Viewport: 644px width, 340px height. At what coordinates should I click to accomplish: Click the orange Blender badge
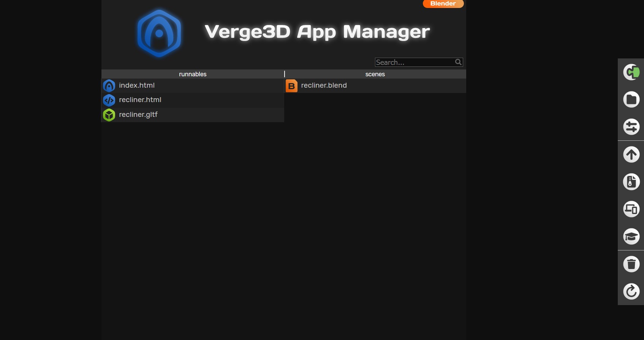point(443,3)
